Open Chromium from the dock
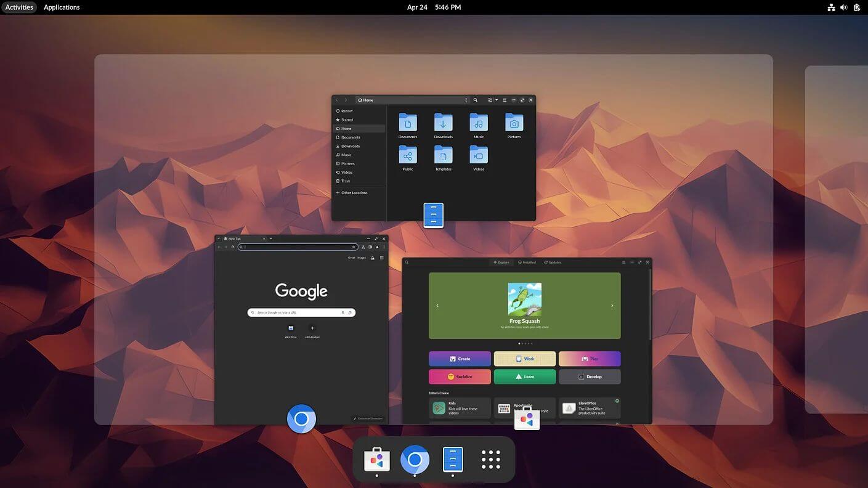 (415, 459)
